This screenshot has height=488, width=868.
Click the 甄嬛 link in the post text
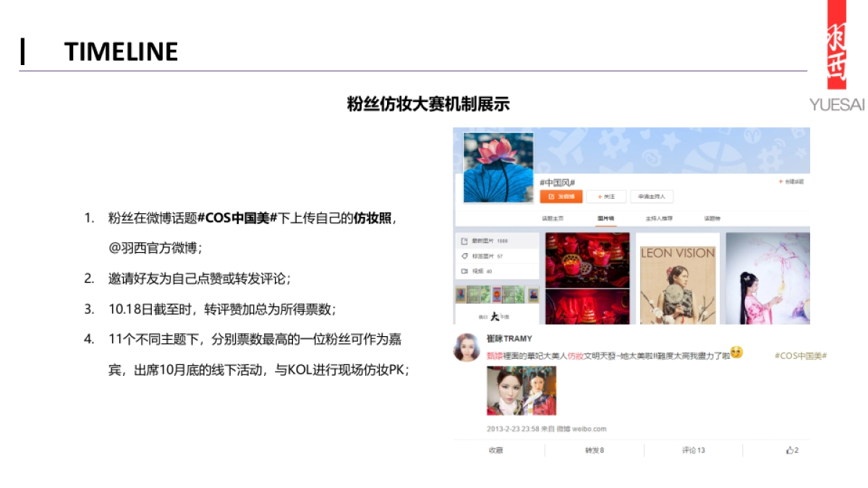click(494, 354)
